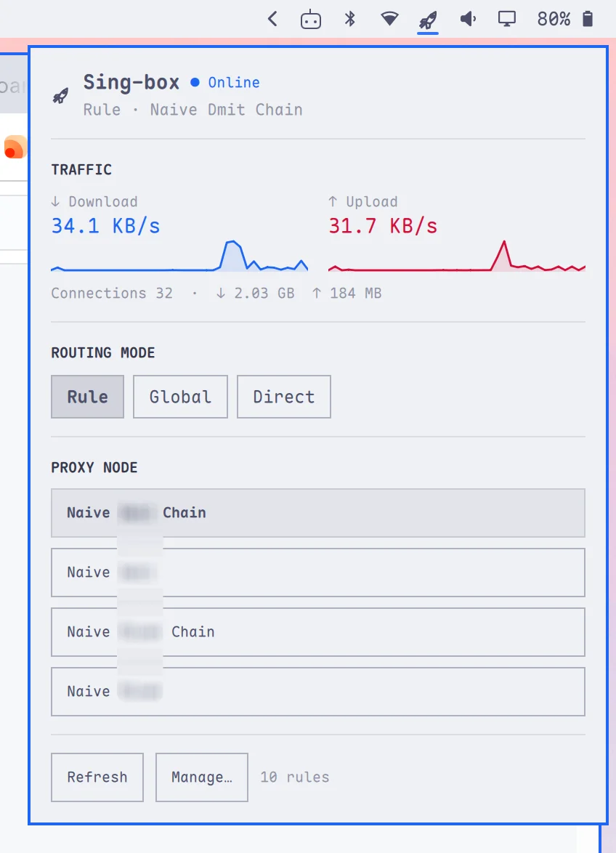Open the Bluetooth status icon
Screen dimensions: 616x853
pos(350,20)
